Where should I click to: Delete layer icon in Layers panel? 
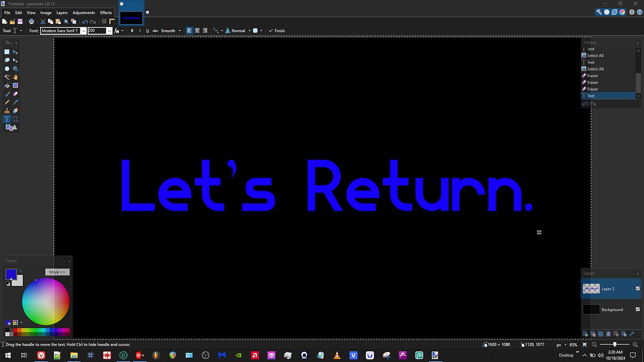[593, 334]
